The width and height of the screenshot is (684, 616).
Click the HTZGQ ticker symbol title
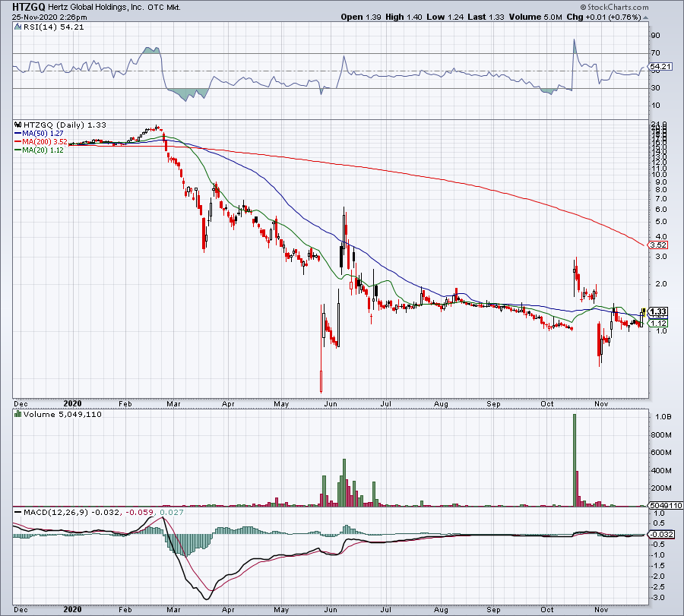tap(28, 6)
